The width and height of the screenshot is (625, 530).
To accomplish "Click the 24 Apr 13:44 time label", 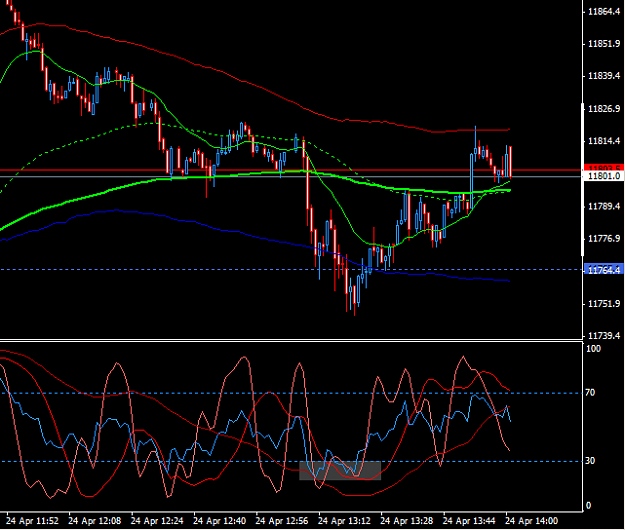I will click(x=469, y=521).
